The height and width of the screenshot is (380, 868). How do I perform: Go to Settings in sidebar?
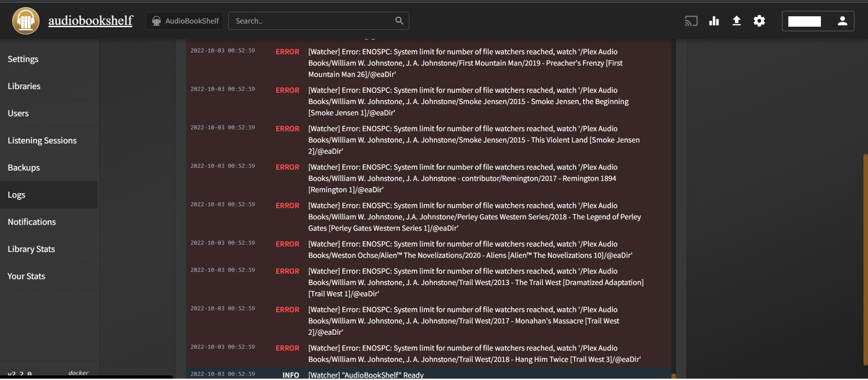pos(49,59)
